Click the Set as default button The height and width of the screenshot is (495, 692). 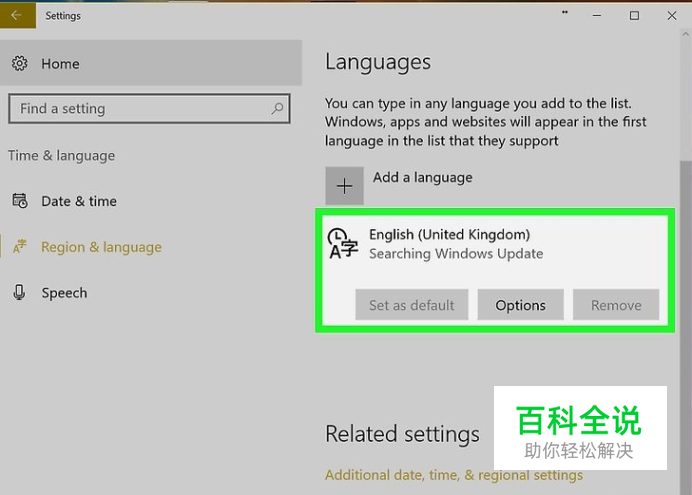point(411,305)
